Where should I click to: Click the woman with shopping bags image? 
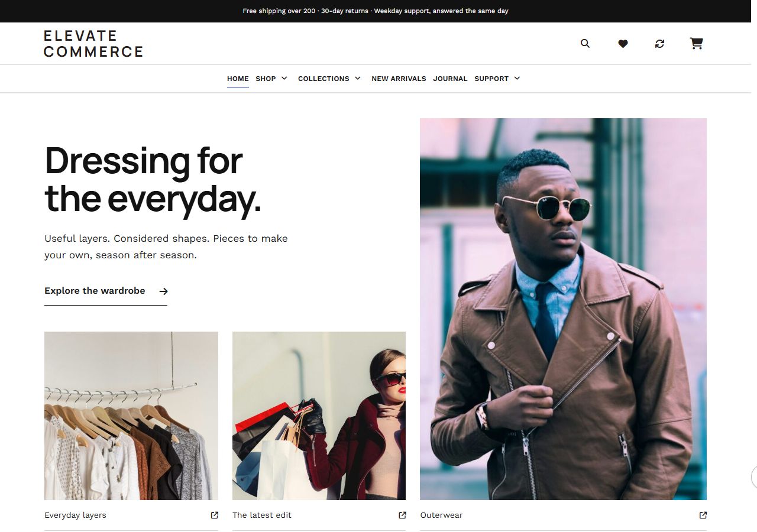point(319,416)
